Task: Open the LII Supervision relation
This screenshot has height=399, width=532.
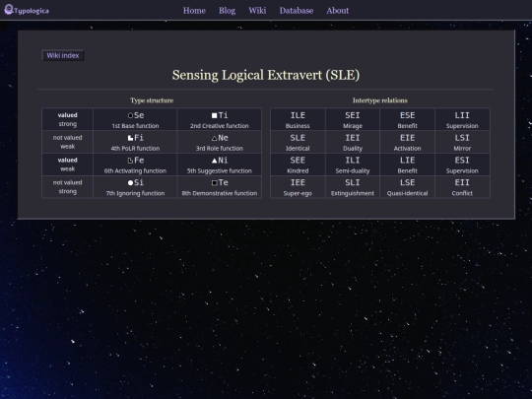Action: pos(462,119)
